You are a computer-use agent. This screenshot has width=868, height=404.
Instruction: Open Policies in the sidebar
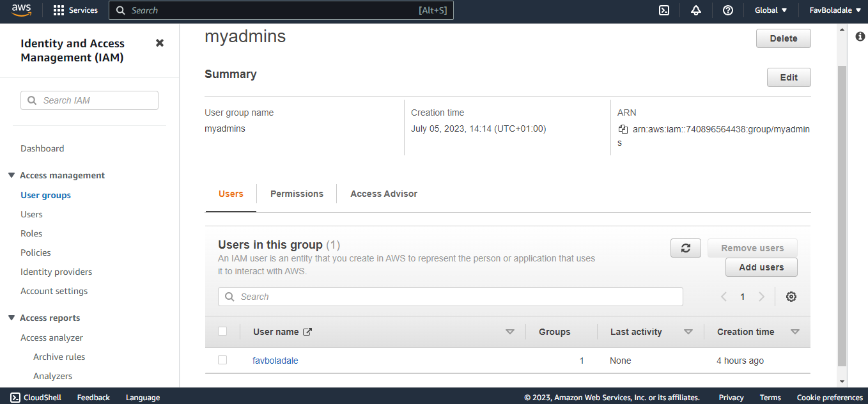pyautogui.click(x=36, y=252)
